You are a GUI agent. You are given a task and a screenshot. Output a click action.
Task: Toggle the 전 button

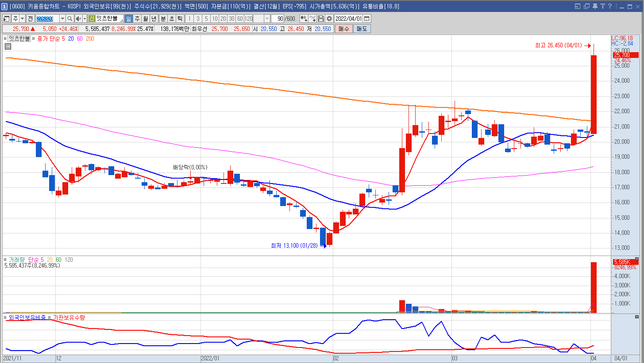click(x=30, y=19)
